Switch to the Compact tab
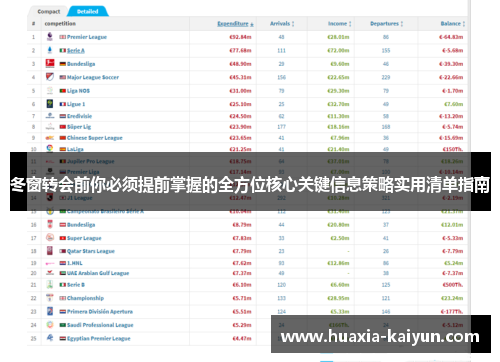This screenshot has width=500, height=362. 49,11
